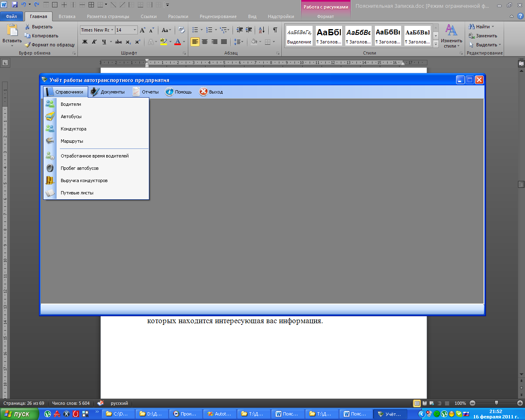Open the font size dropdown
The height and width of the screenshot is (420, 525).
click(x=135, y=30)
